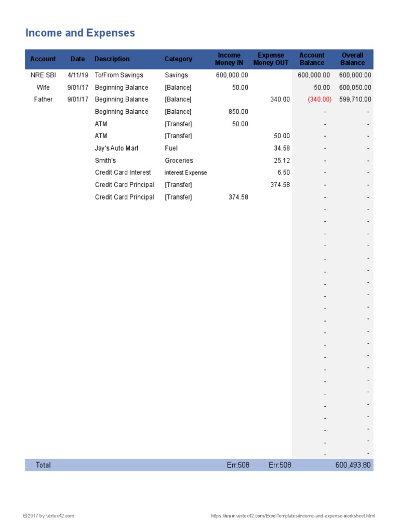Select the "Jay's Auto Mart" description
Screen dimensions: 399x532
[117, 148]
